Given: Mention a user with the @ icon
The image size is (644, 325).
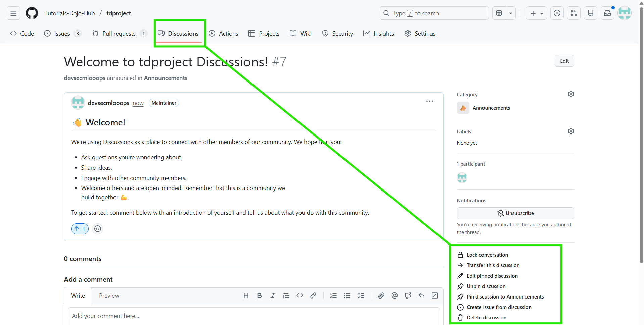Looking at the screenshot, I should (395, 295).
